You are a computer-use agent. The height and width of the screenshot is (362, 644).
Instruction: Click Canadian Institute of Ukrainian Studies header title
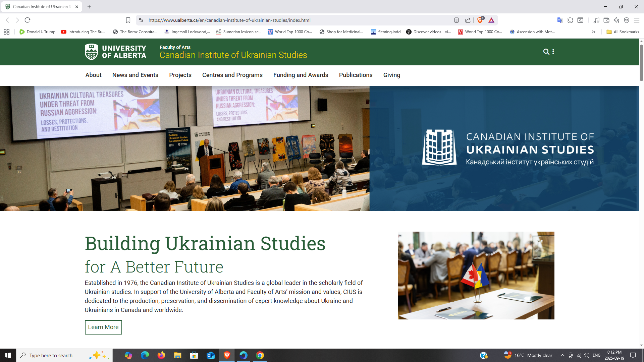click(x=233, y=55)
